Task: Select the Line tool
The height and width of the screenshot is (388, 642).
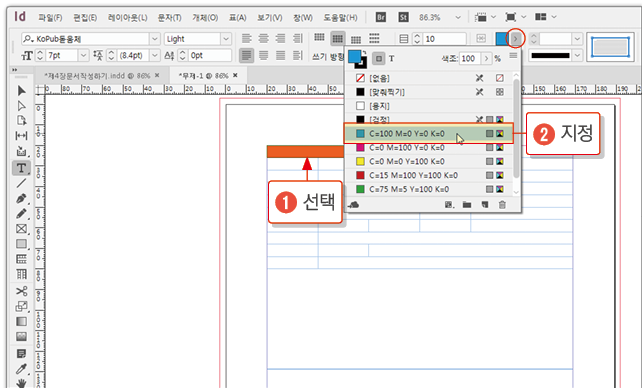Action: [21, 183]
